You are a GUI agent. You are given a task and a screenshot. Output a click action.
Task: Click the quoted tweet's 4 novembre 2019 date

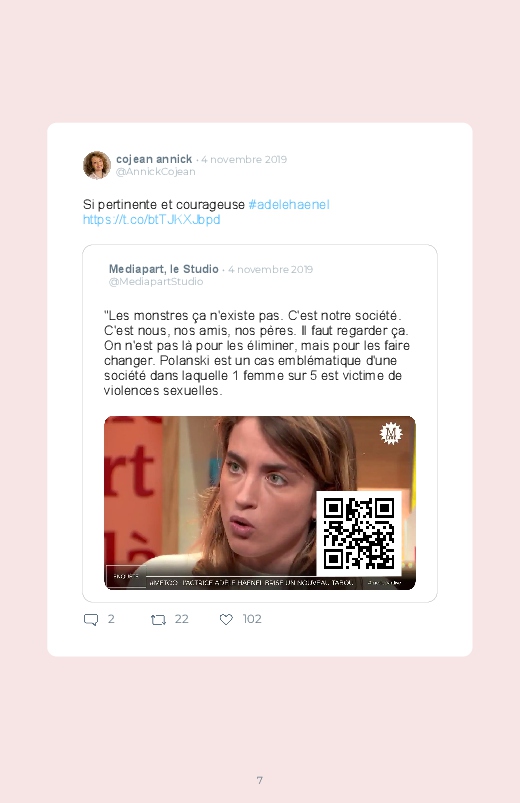pyautogui.click(x=271, y=269)
